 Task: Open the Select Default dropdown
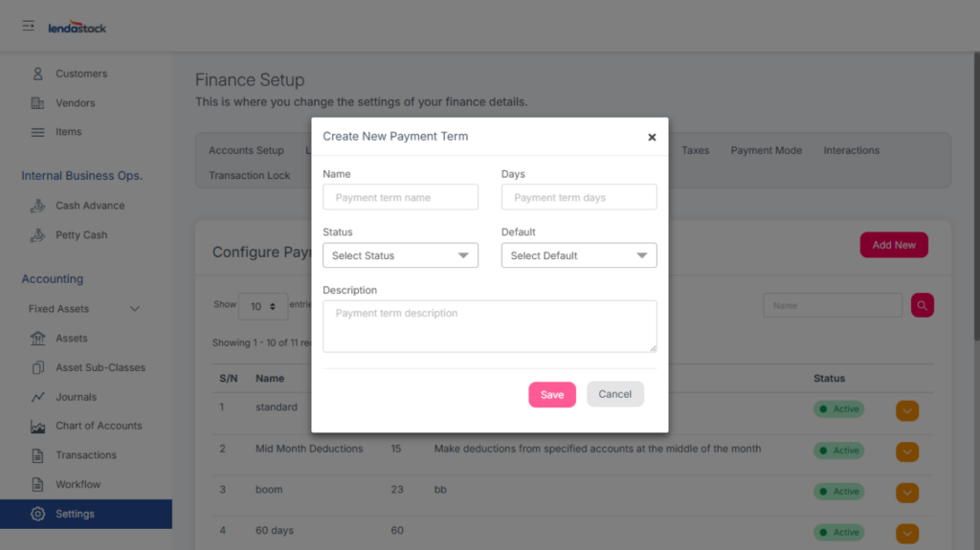(x=579, y=255)
